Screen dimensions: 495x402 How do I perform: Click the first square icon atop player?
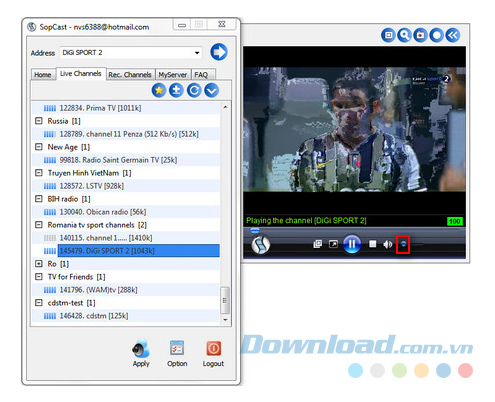coord(388,35)
